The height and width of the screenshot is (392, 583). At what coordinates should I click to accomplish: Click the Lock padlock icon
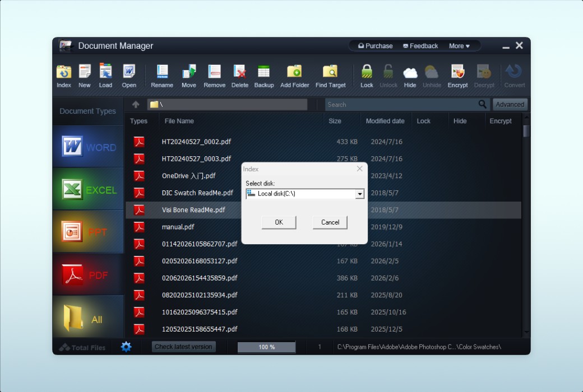(367, 72)
